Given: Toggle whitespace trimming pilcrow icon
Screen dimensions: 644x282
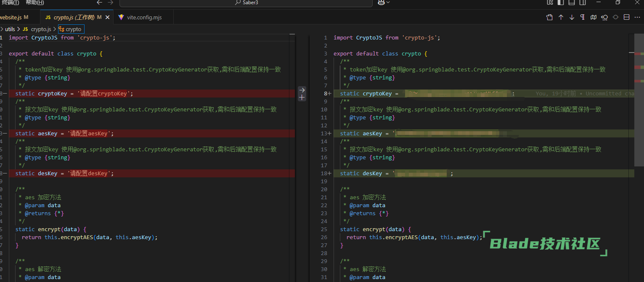Looking at the screenshot, I should (583, 17).
